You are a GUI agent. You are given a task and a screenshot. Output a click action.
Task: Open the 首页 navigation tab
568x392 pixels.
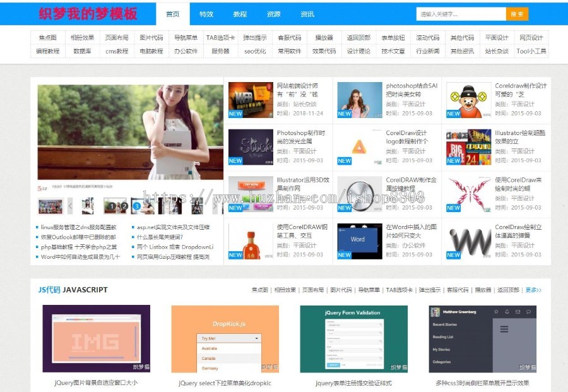tap(173, 14)
